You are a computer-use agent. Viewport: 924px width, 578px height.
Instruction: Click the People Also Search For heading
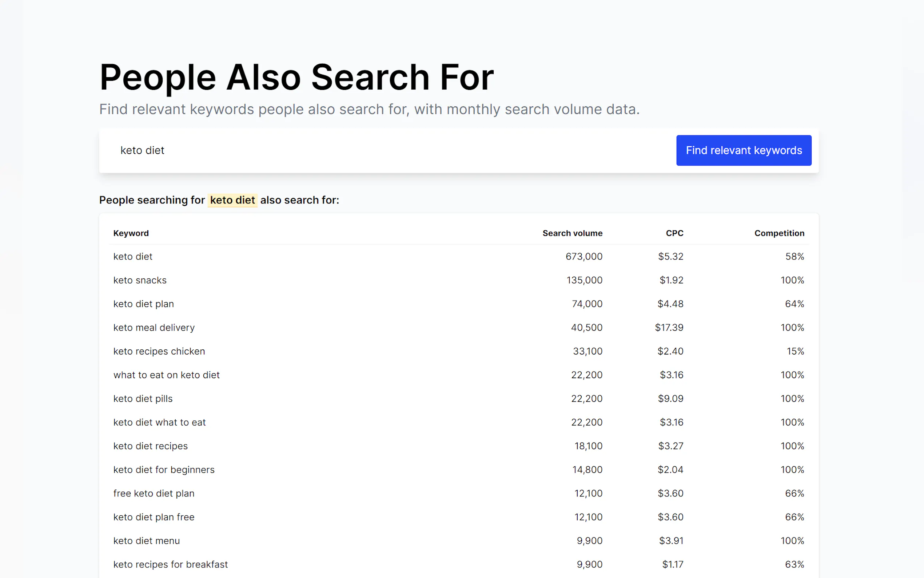(296, 77)
